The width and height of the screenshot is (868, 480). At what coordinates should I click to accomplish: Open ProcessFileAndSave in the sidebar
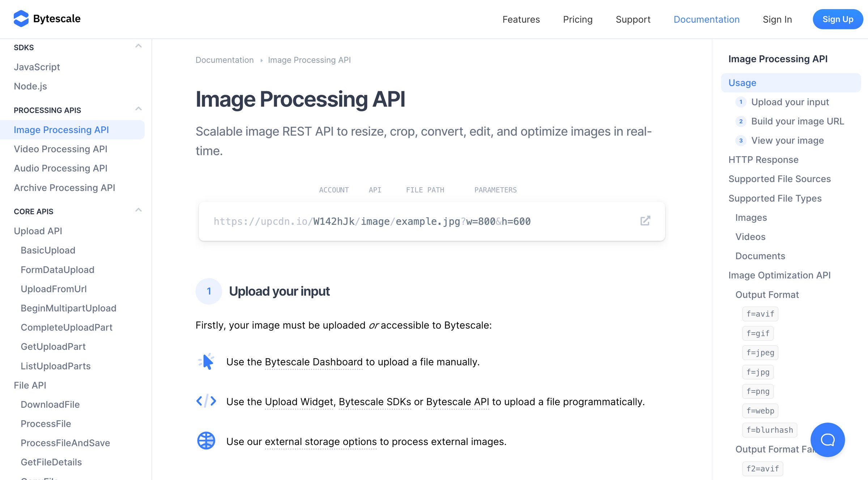click(x=65, y=443)
